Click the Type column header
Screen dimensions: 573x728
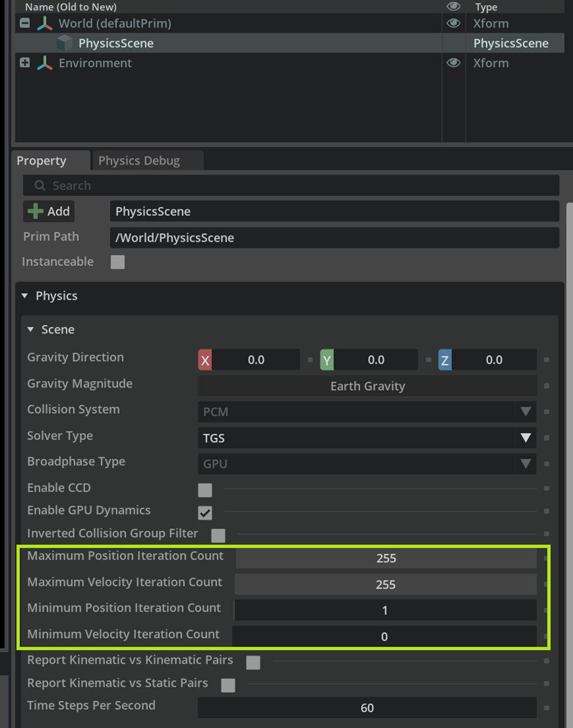(x=486, y=7)
